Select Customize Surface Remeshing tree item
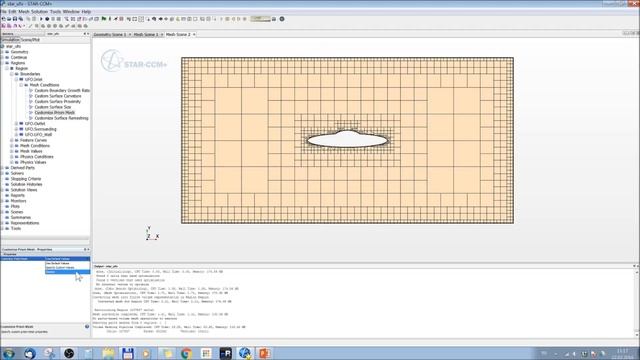 coord(61,118)
